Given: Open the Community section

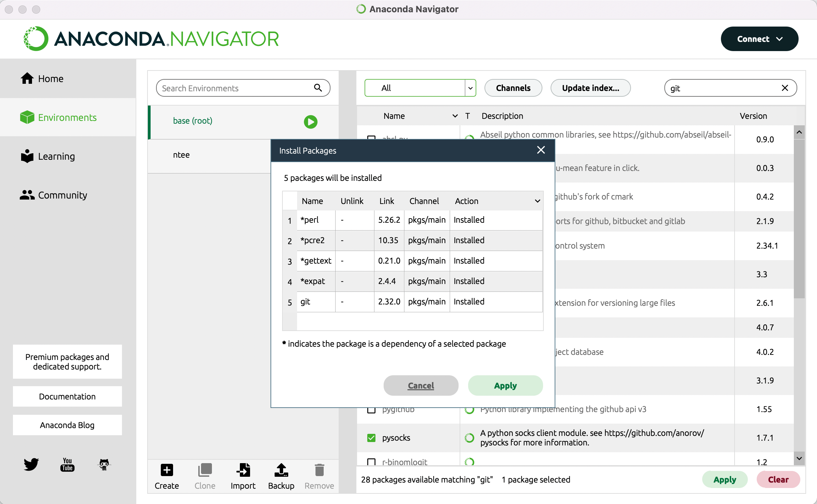Looking at the screenshot, I should click(x=68, y=195).
